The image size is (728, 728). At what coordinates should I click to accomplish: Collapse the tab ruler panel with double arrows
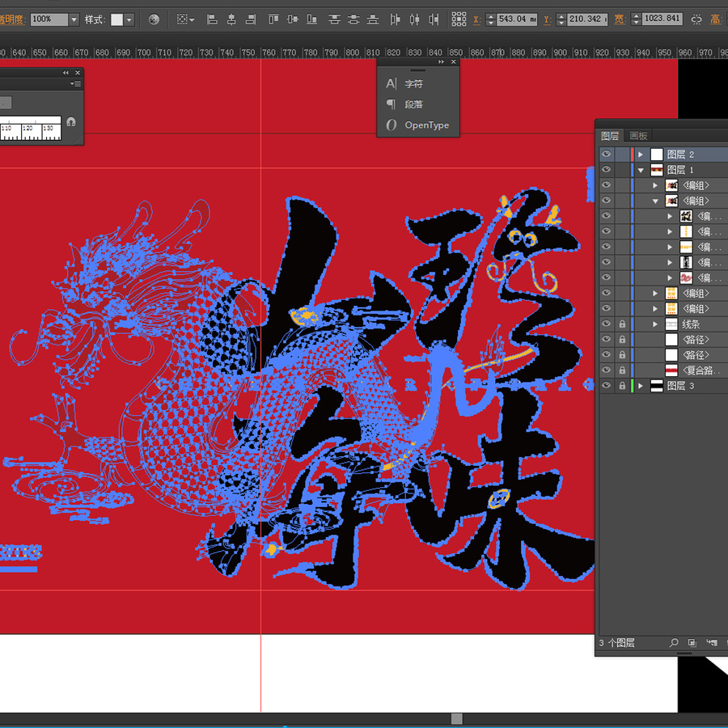click(66, 73)
